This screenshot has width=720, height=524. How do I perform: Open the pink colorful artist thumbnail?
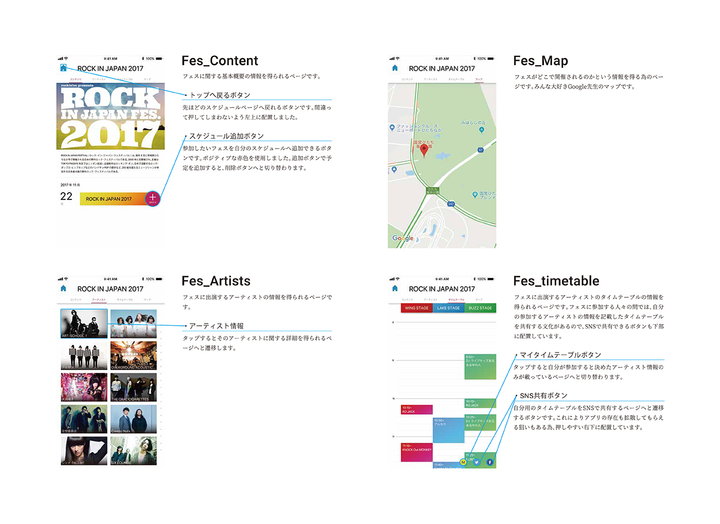84,387
